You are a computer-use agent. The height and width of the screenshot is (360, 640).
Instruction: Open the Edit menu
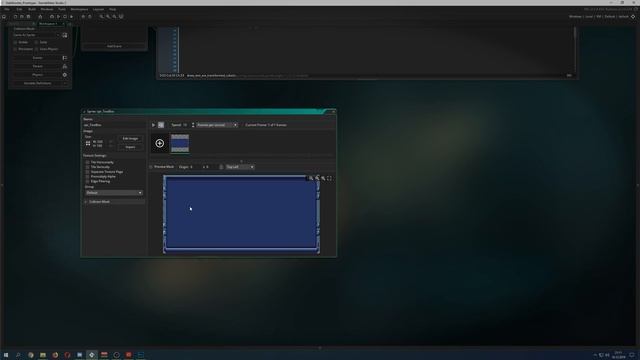tap(19, 9)
